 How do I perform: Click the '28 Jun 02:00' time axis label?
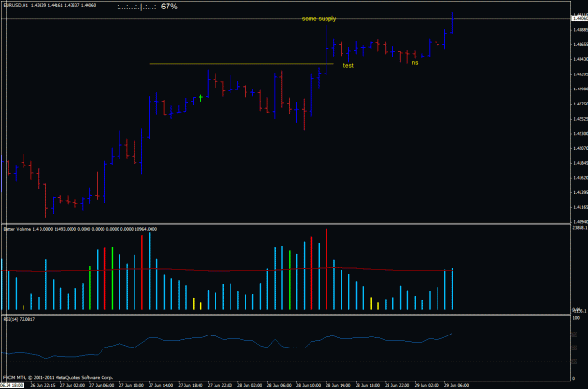[x=249, y=385]
